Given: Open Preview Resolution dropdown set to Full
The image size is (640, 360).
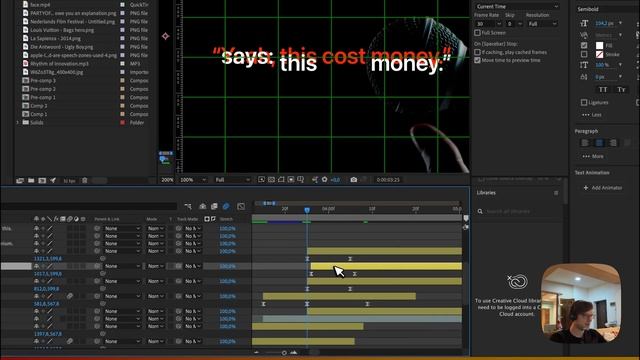Looking at the screenshot, I should click(542, 24).
